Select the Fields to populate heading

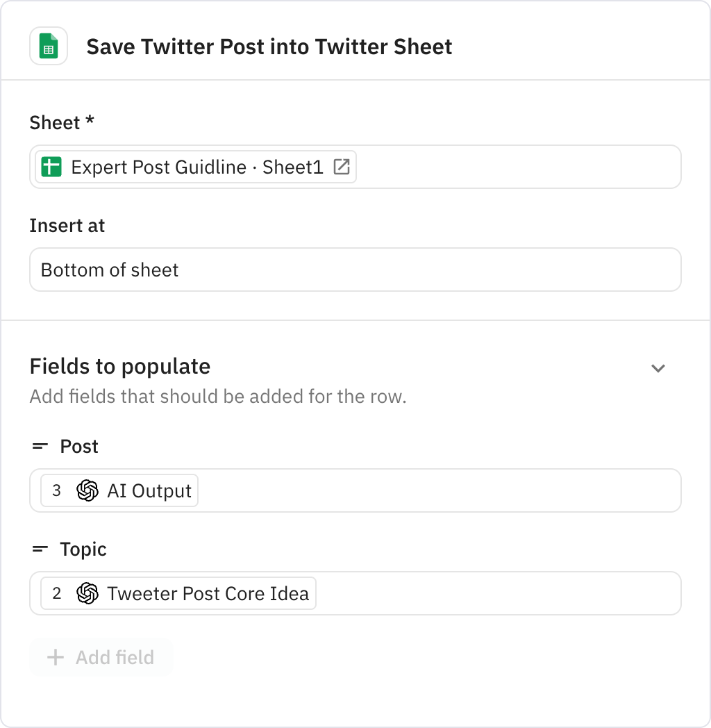tap(119, 366)
